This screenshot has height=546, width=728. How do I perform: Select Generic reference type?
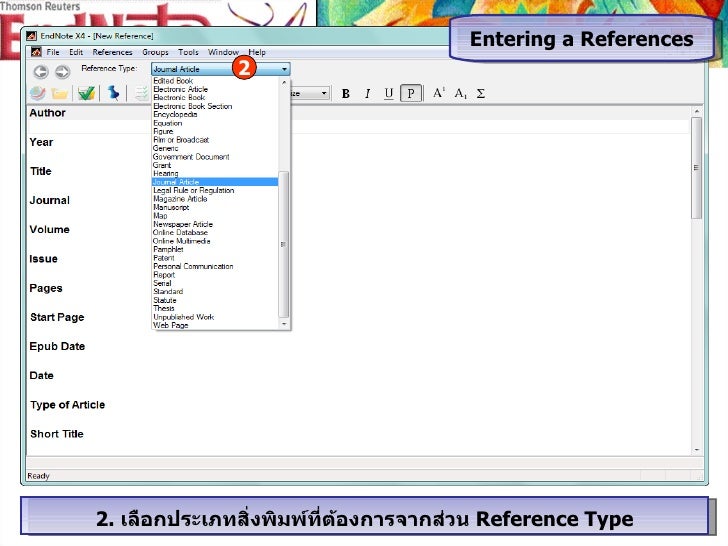(x=165, y=148)
